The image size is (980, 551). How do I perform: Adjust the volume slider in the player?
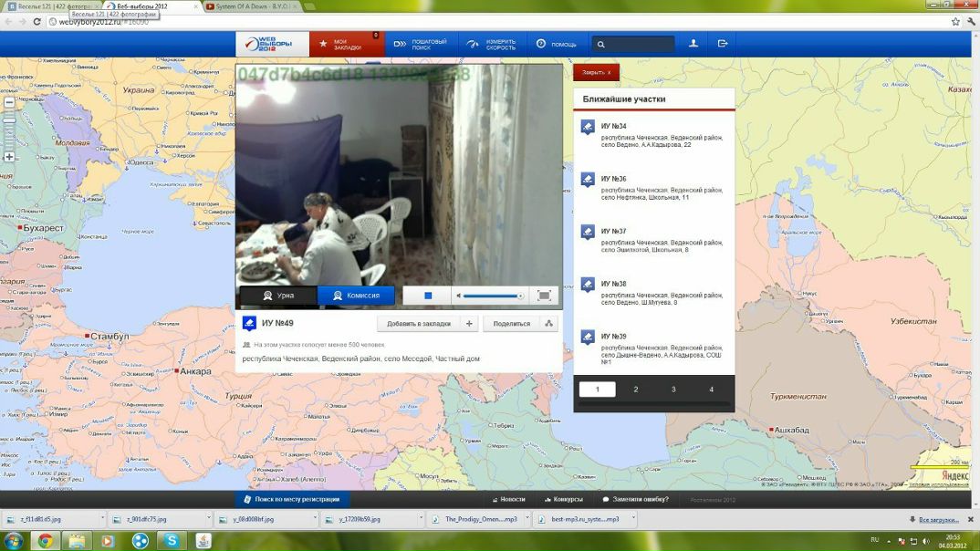490,295
